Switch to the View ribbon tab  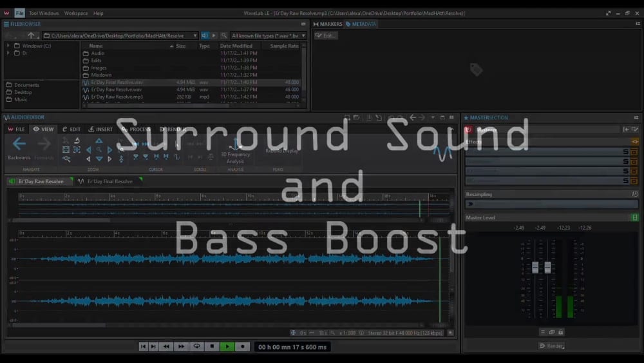(x=43, y=129)
